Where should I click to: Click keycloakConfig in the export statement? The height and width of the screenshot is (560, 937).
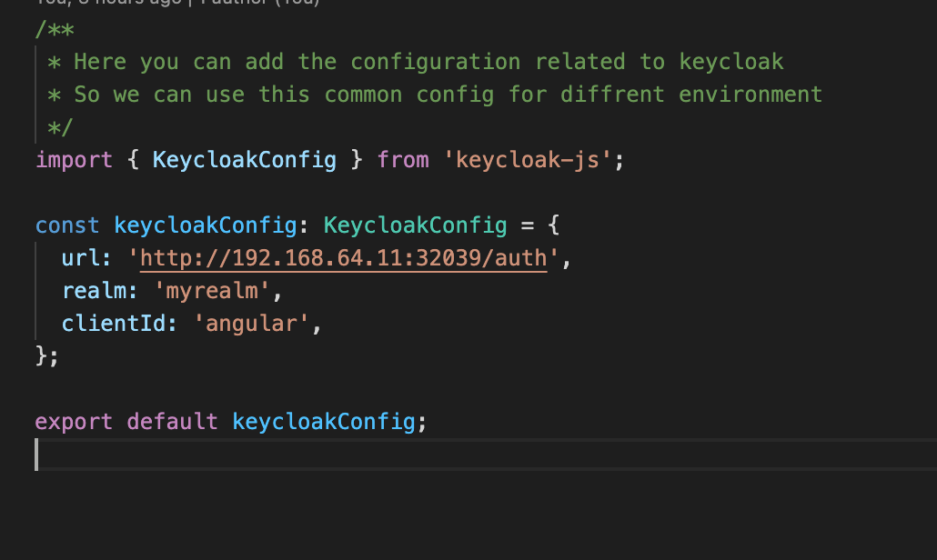324,423
